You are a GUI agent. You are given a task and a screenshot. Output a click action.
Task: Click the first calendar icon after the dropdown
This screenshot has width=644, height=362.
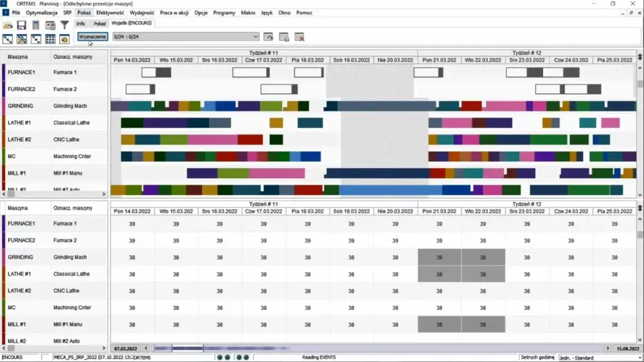[269, 37]
